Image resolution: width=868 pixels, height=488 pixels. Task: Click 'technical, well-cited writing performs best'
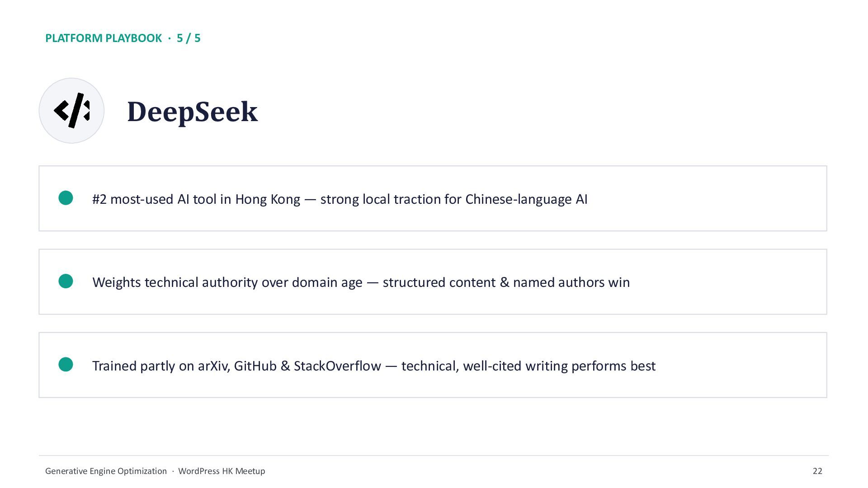click(x=528, y=366)
